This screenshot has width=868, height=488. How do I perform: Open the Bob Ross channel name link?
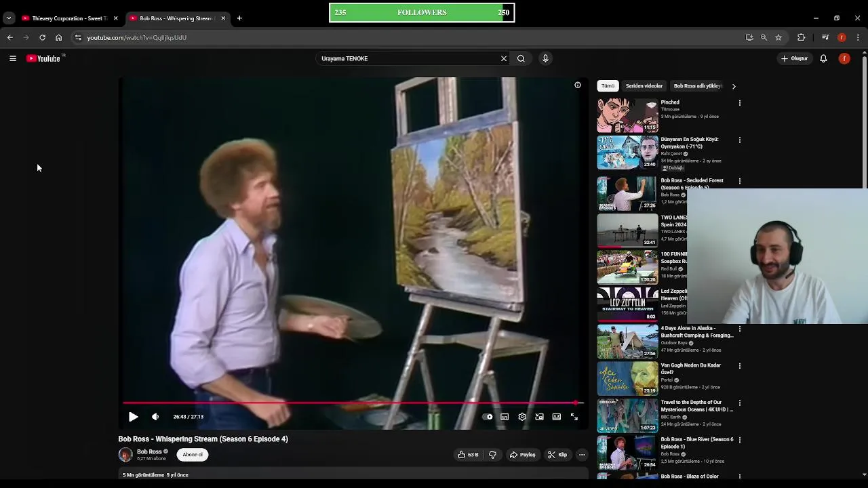pos(149,451)
